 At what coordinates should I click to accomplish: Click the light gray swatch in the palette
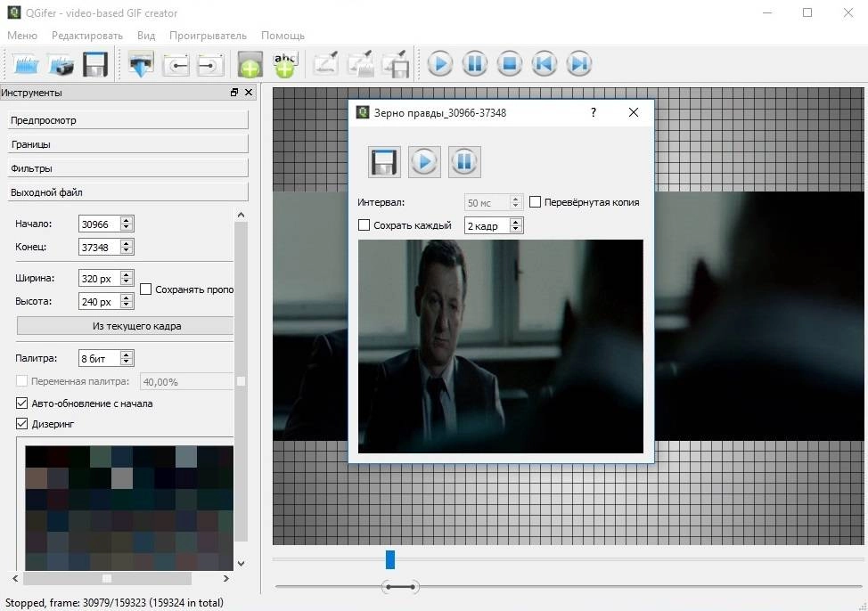tap(122, 478)
